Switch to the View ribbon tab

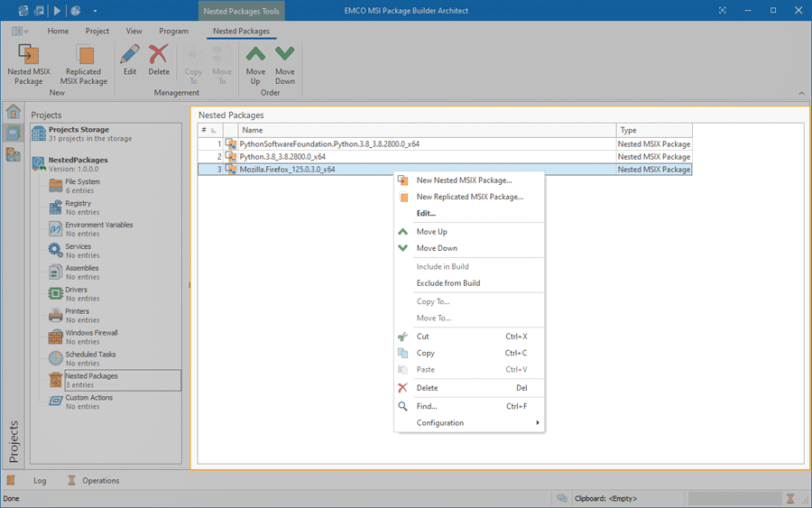point(134,31)
